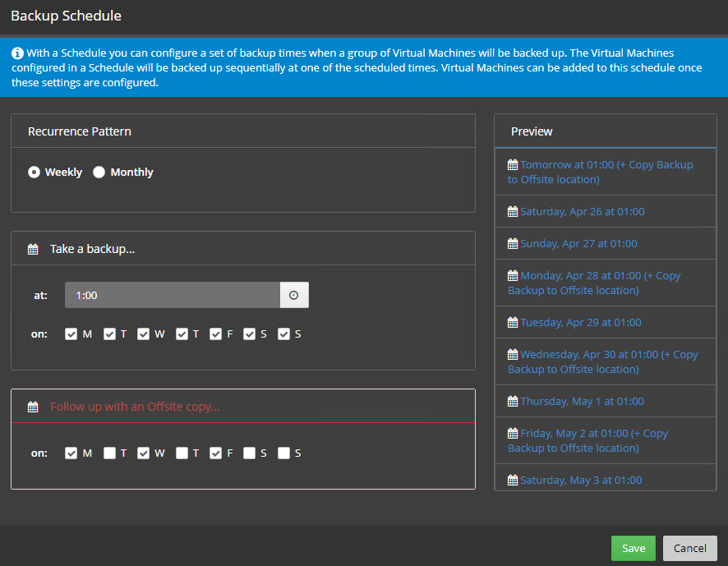This screenshot has width=728, height=566.
Task: Click the calendar icon in the Offsite copy header
Action: (x=33, y=406)
